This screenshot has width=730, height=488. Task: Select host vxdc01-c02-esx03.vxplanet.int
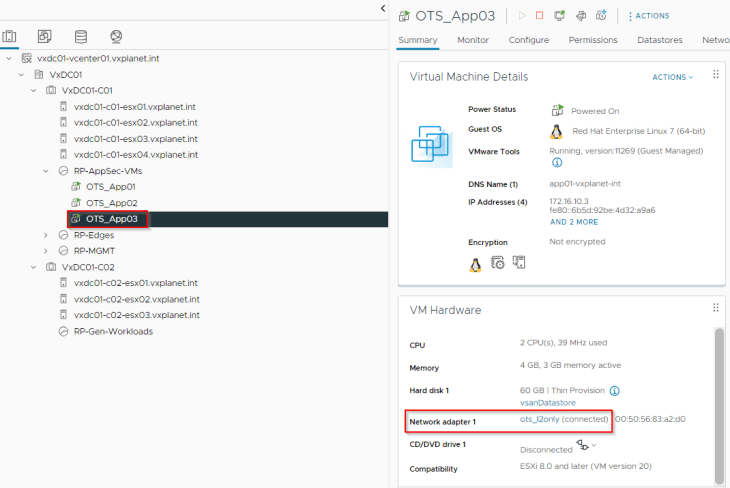click(136, 315)
